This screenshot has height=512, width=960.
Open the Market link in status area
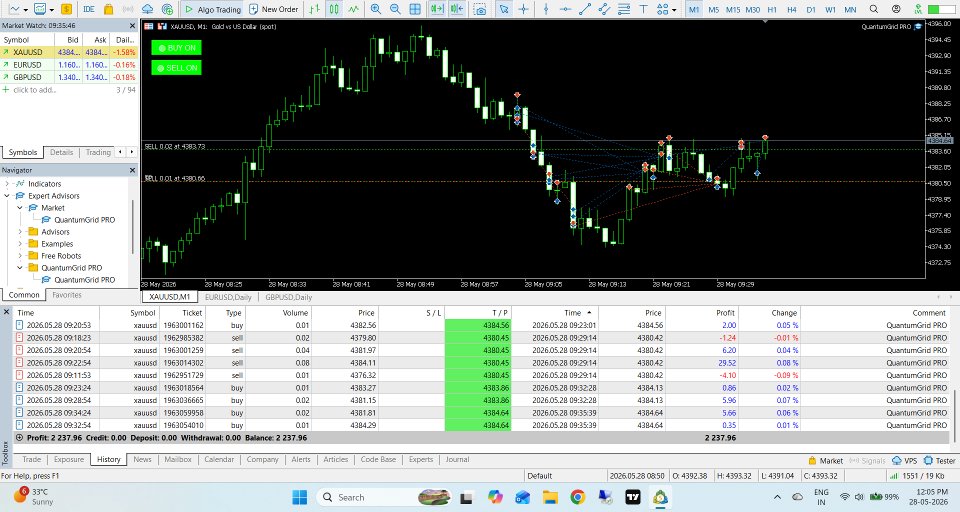coord(825,461)
